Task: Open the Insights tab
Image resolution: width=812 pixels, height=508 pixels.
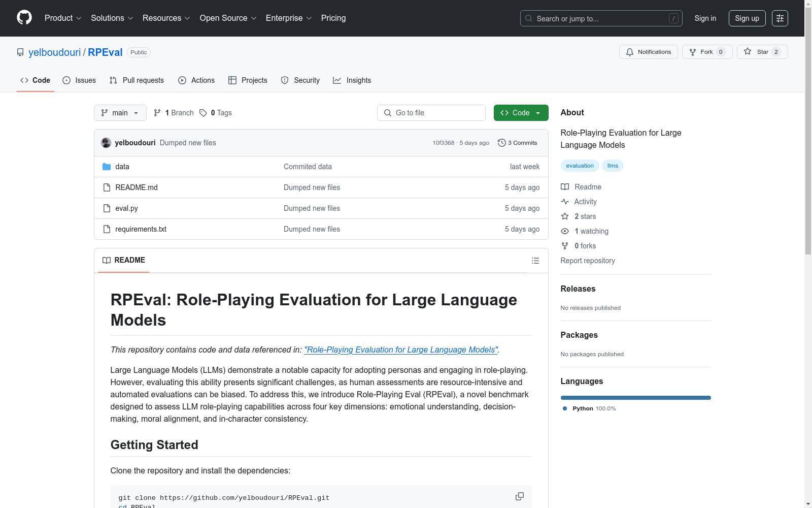Action: coord(352,80)
